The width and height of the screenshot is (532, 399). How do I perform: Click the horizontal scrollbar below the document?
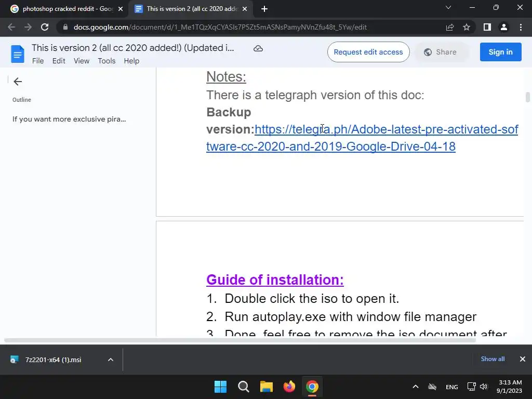click(240, 340)
